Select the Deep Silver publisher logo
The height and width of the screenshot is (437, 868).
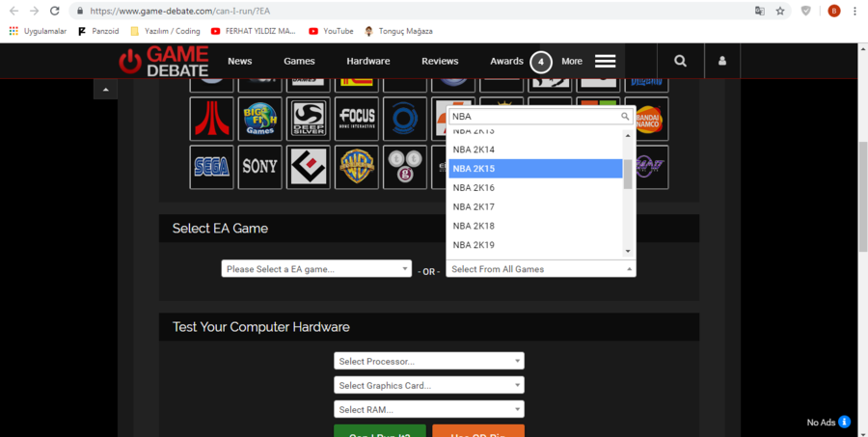coord(309,119)
